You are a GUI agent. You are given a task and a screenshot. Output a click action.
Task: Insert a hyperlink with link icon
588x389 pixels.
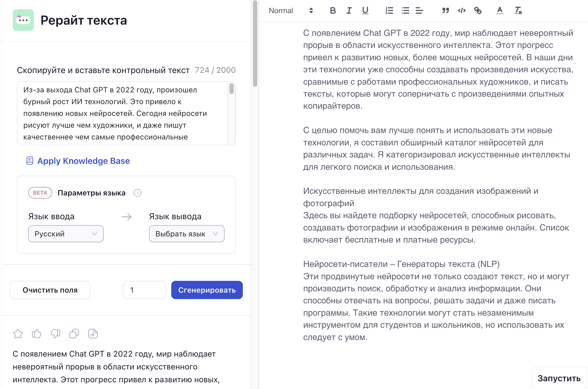[x=478, y=10]
